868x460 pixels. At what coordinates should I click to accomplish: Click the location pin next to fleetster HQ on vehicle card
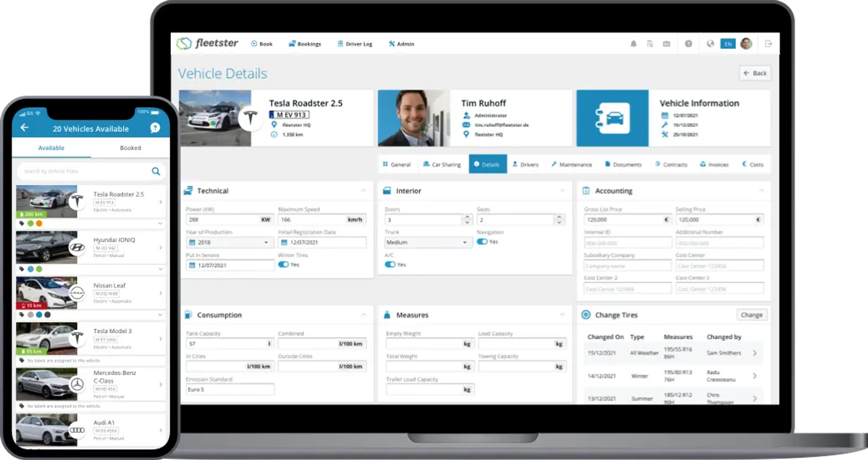click(274, 125)
